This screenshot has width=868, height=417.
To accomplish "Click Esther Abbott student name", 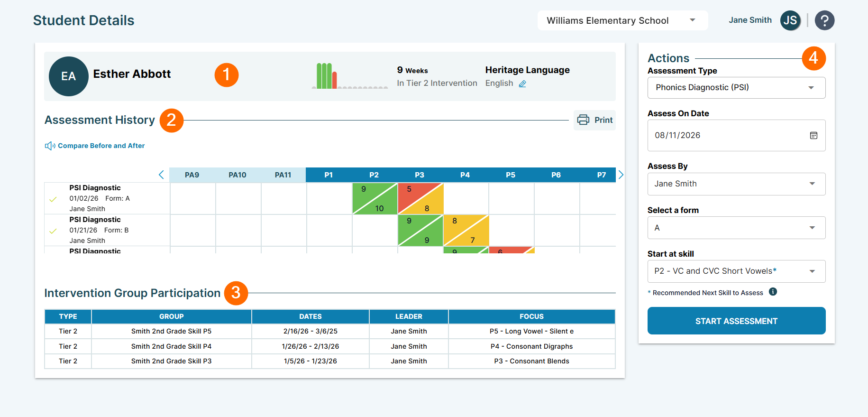I will pos(132,74).
